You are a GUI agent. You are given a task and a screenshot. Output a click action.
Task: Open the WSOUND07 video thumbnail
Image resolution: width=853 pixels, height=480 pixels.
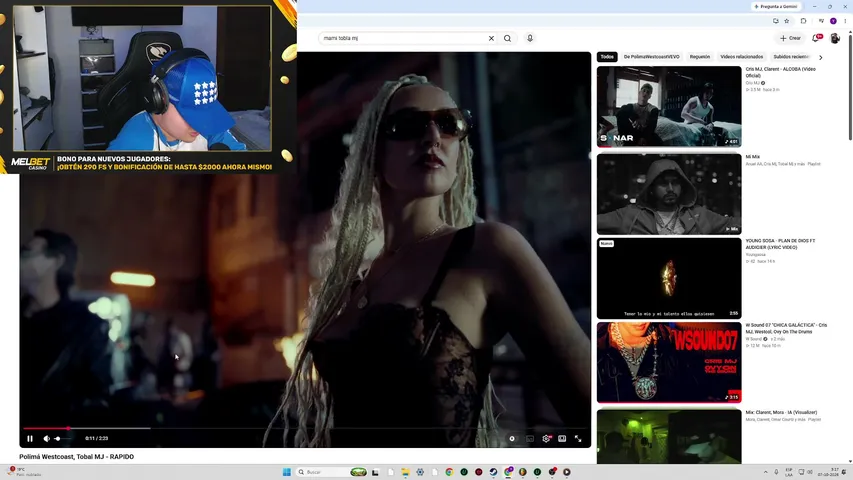point(669,362)
